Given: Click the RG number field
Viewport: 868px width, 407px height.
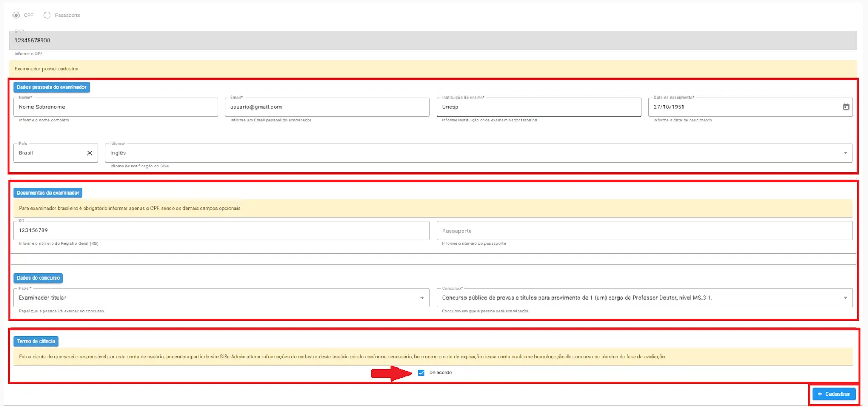Looking at the screenshot, I should pyautogui.click(x=221, y=230).
